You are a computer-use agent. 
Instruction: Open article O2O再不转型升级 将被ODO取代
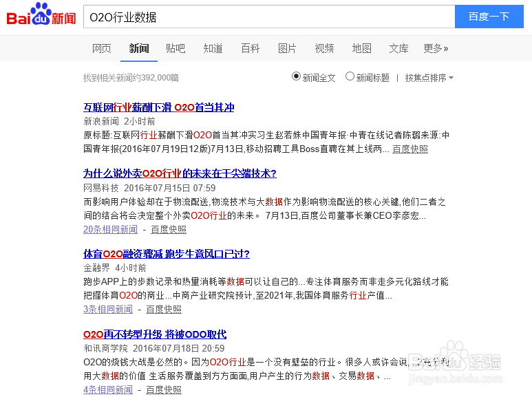[x=155, y=334]
